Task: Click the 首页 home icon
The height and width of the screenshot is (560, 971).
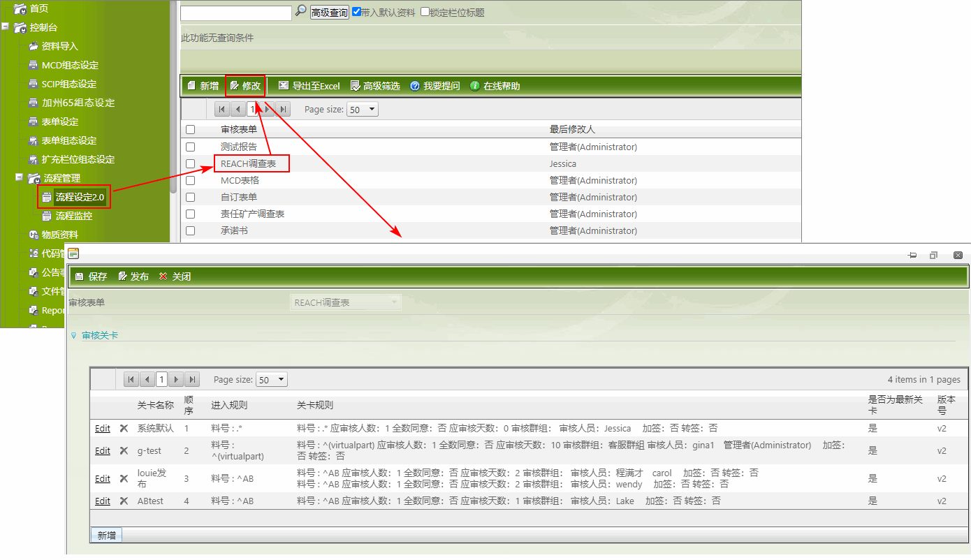Action: (x=20, y=8)
